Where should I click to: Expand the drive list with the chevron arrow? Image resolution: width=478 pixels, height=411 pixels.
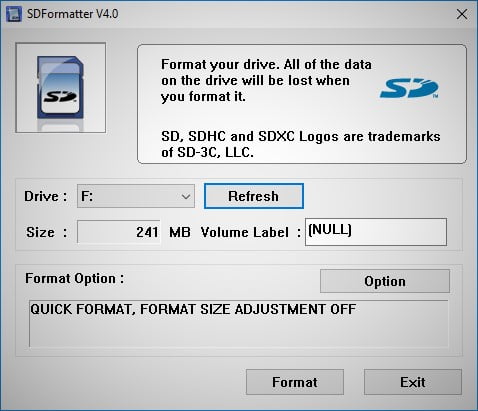point(186,196)
